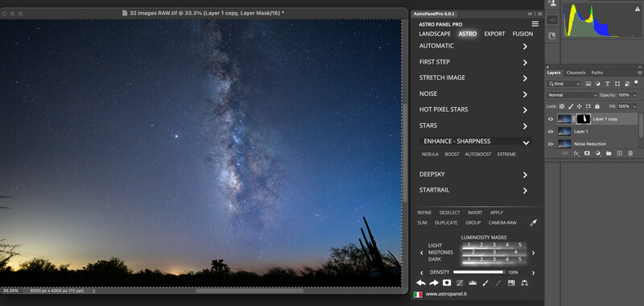
Task: Filter layers by type layer icon
Action: click(x=608, y=84)
